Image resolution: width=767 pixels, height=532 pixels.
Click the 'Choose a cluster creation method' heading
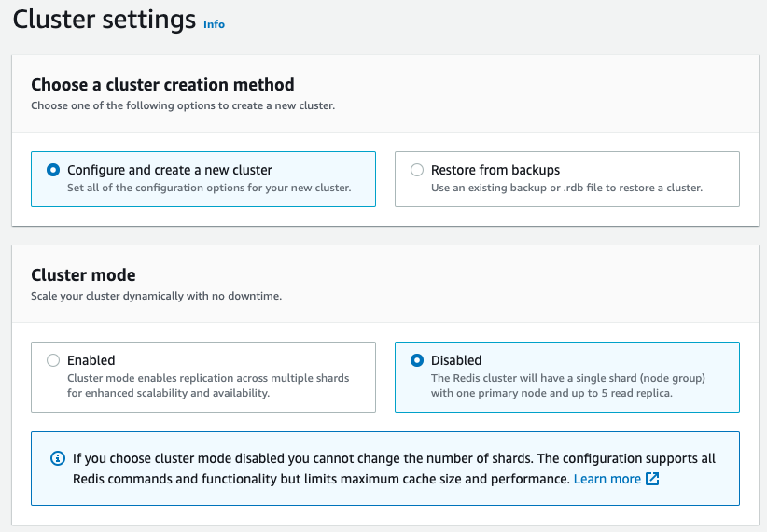(162, 85)
